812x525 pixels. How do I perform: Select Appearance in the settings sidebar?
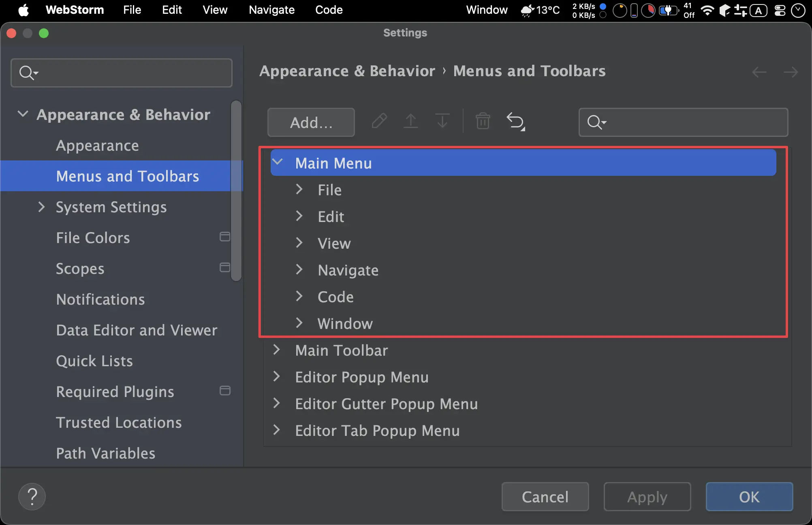pyautogui.click(x=97, y=145)
